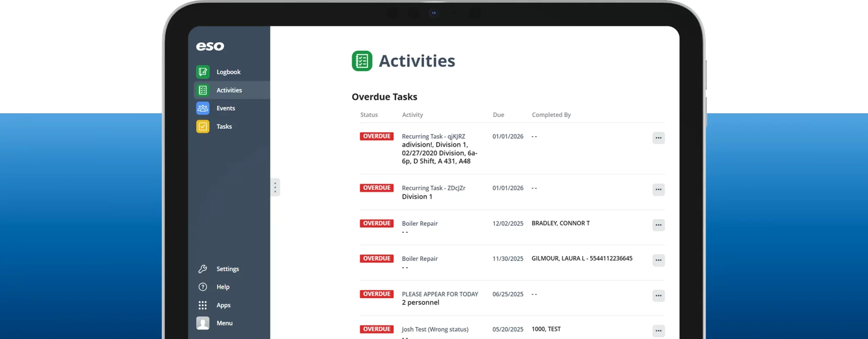
Task: Open more options for Bradley Boiler Repair
Action: pos(658,225)
